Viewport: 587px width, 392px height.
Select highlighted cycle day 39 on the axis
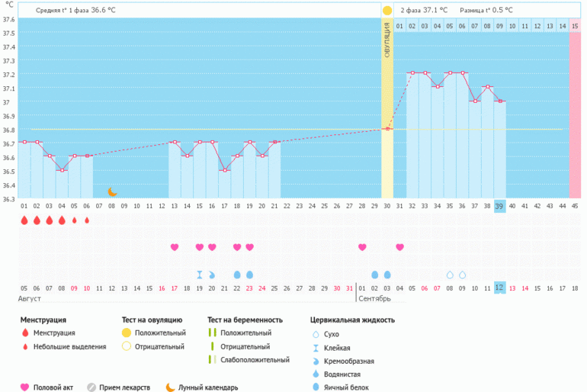click(x=499, y=207)
